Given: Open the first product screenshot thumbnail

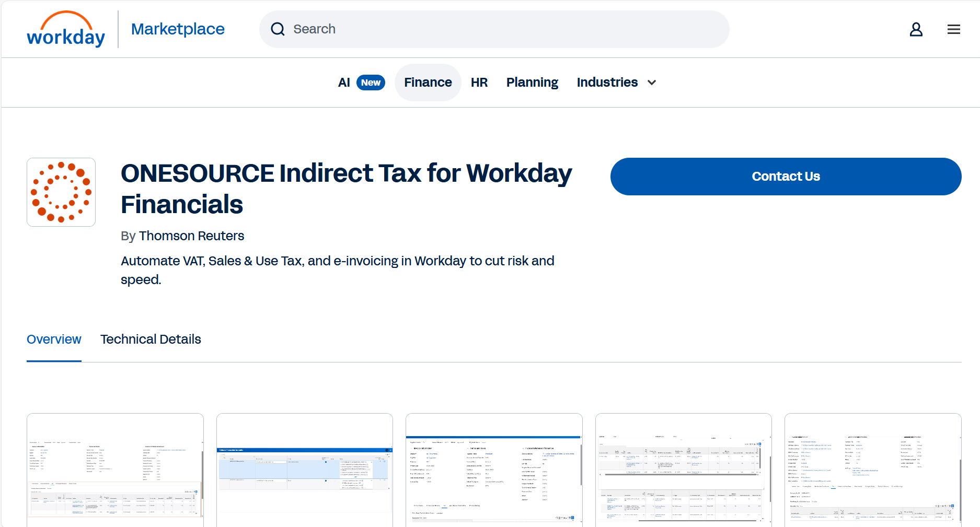Looking at the screenshot, I should (x=115, y=469).
